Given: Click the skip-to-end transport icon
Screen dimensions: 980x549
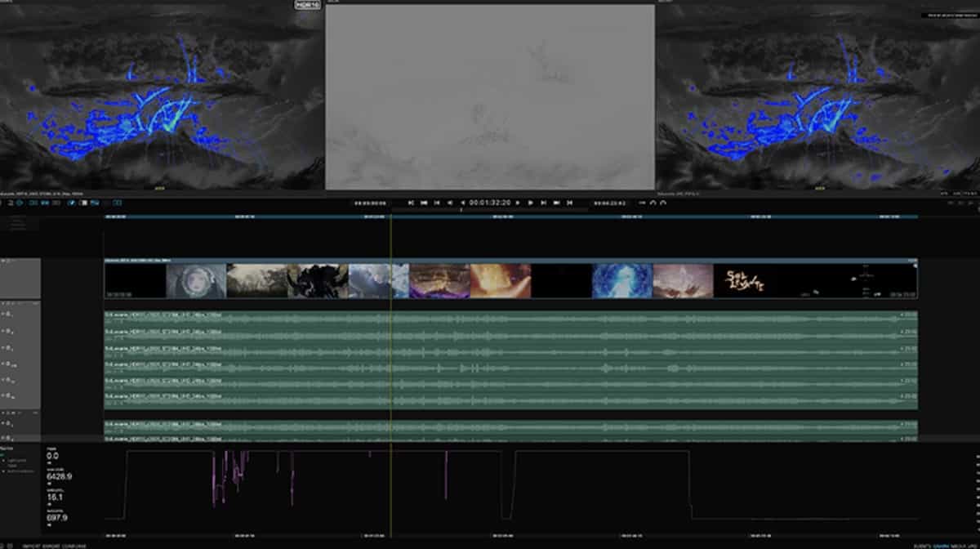Looking at the screenshot, I should pyautogui.click(x=568, y=202).
